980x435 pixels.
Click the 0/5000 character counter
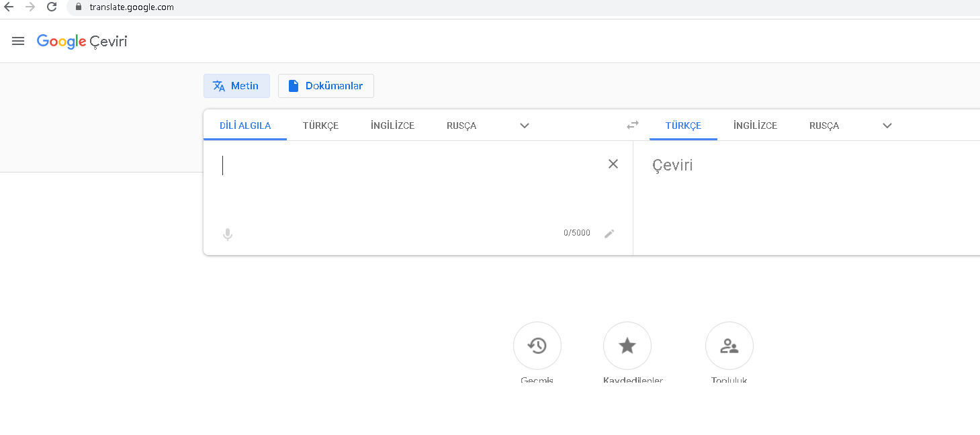pos(577,233)
